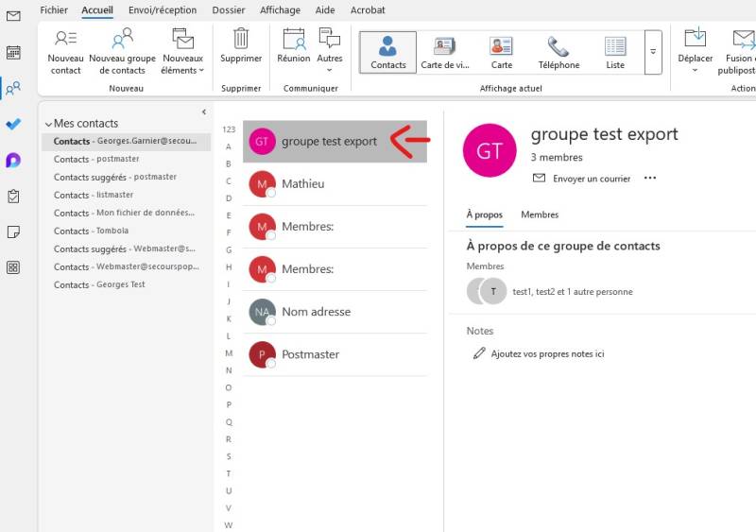Screen dimensions: 756x532
Task: Select Contacts - Mon fichier de données folder
Action: (x=127, y=213)
